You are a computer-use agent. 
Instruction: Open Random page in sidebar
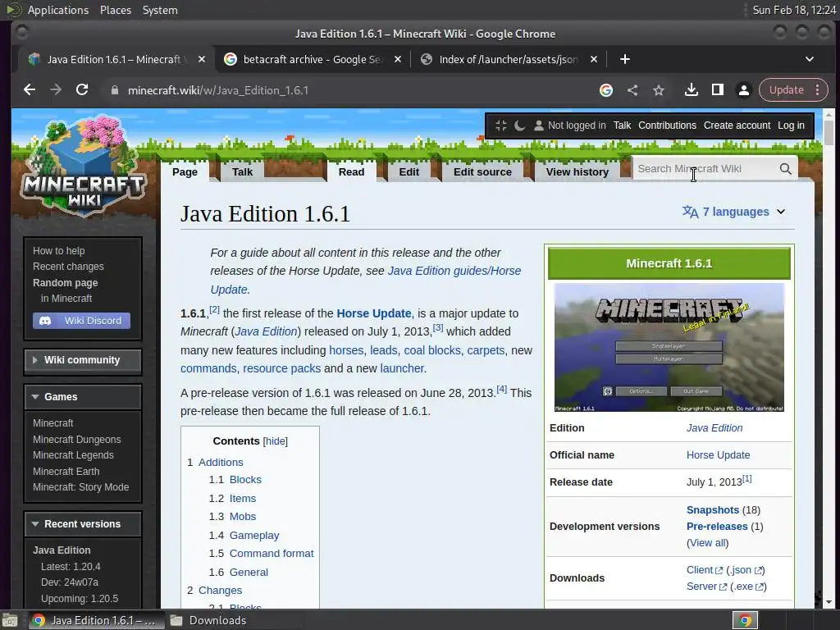coord(65,283)
